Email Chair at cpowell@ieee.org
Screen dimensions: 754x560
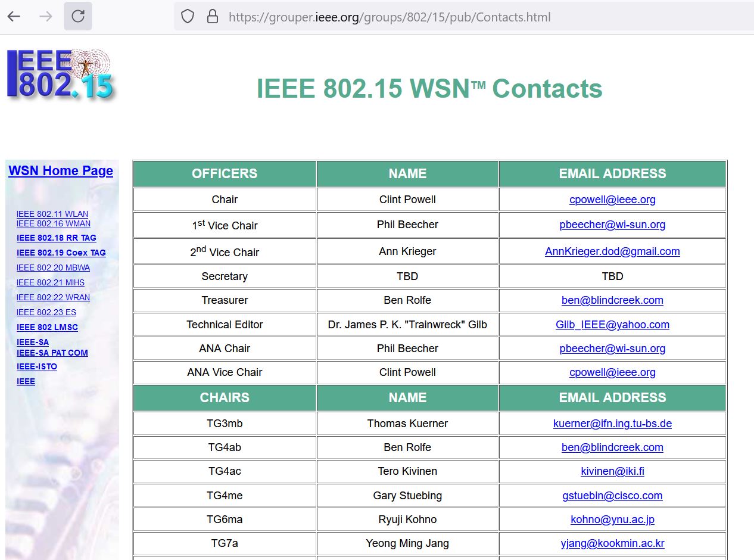click(x=612, y=200)
